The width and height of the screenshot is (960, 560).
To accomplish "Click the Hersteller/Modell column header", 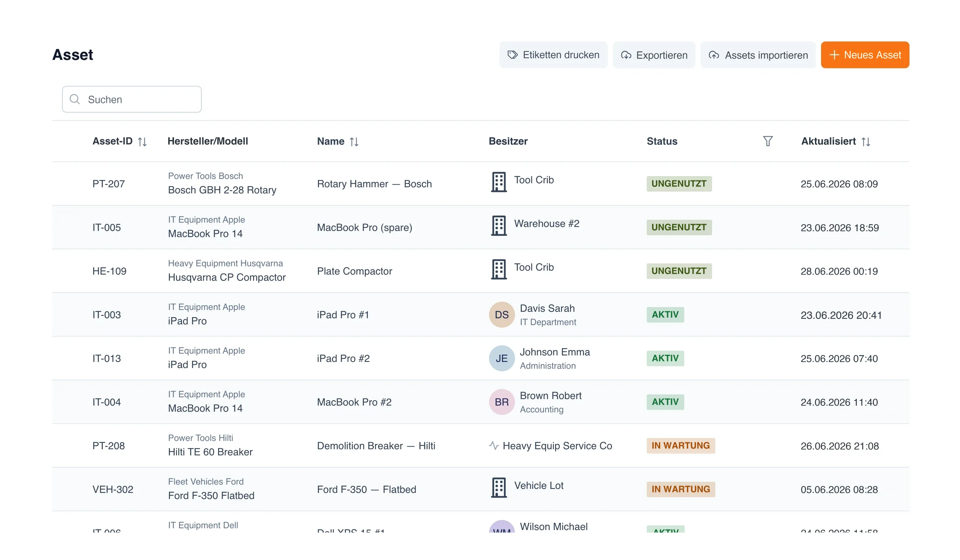I will click(x=208, y=141).
